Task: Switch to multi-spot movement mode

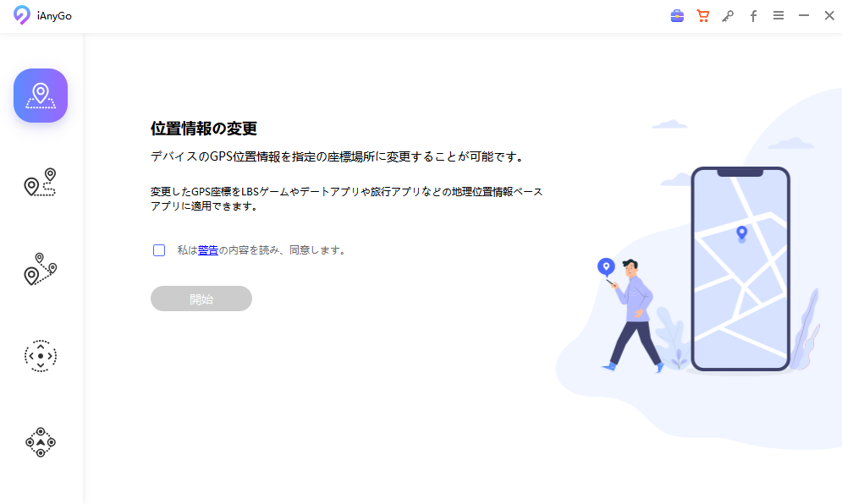Action: point(41,269)
